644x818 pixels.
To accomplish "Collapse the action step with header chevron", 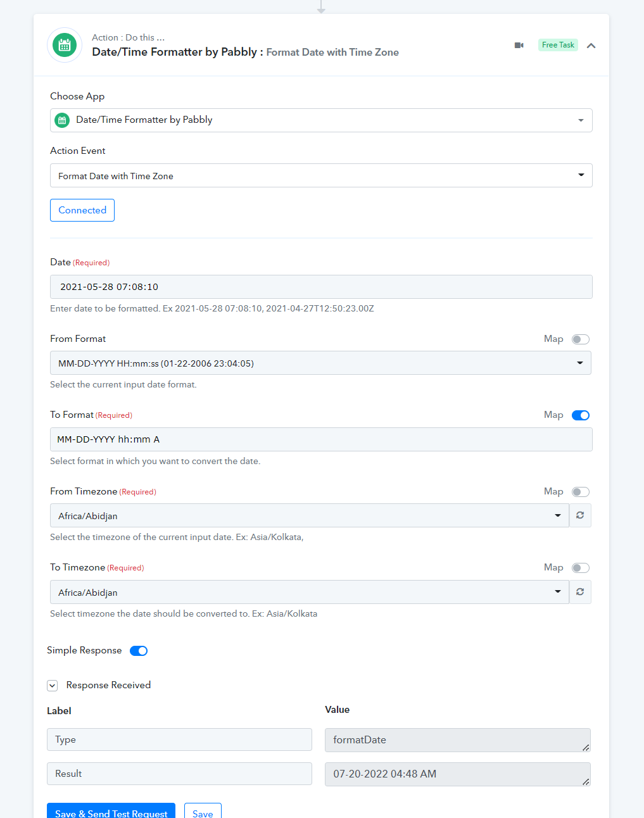I will [591, 46].
